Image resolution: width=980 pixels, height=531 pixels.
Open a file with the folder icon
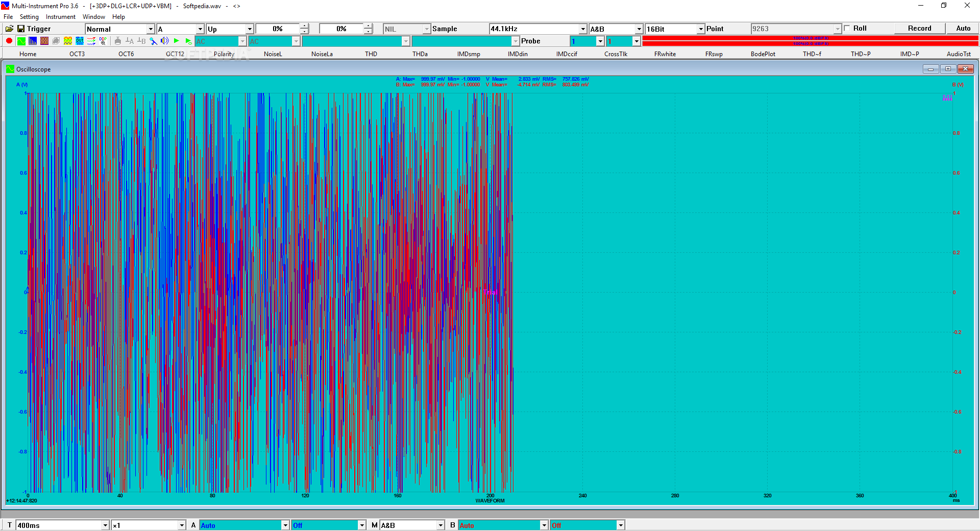(9, 29)
